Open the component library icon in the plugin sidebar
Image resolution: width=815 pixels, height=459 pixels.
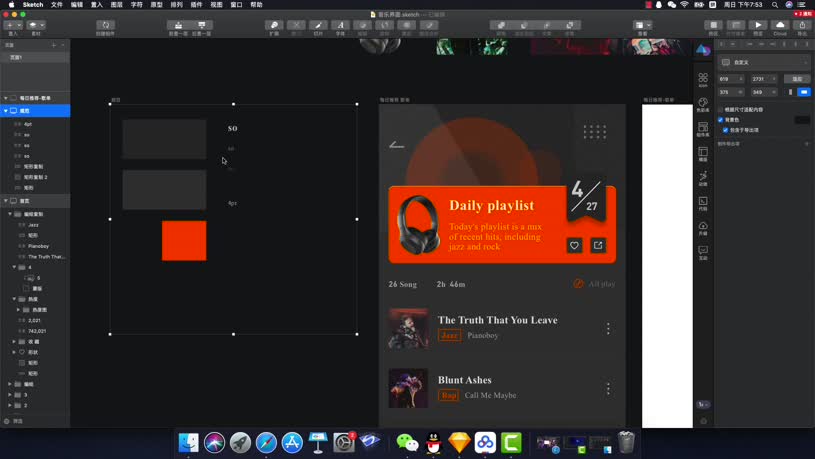[703, 128]
